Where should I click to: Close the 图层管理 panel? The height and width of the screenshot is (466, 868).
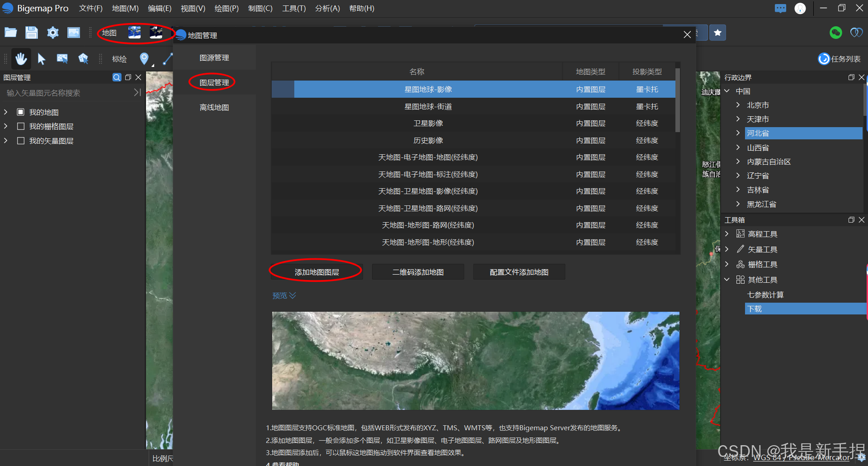(x=138, y=77)
